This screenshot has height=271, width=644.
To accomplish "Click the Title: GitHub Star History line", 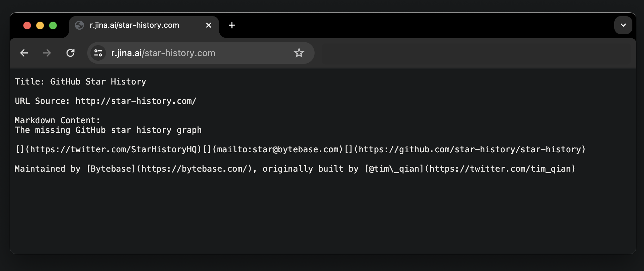I will point(80,82).
